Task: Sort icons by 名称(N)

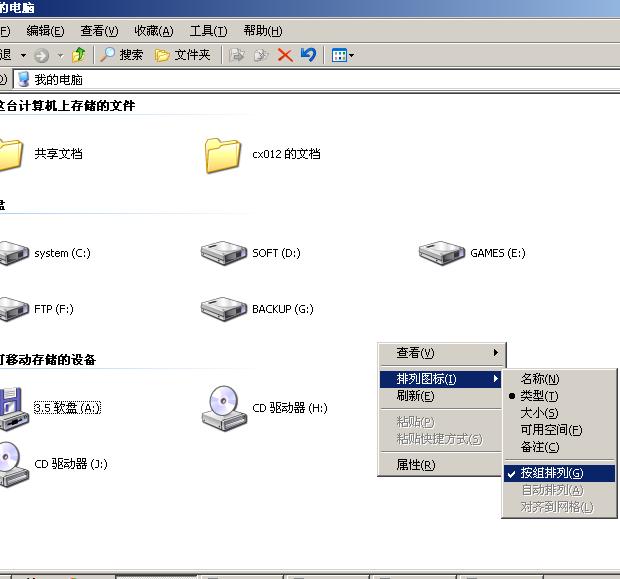Action: coord(559,379)
